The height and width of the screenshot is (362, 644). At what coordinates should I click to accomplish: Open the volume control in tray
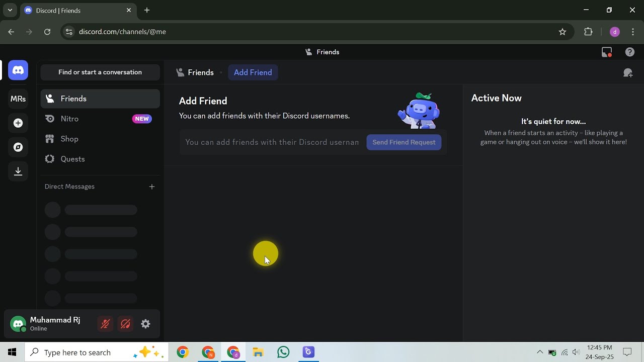(576, 352)
